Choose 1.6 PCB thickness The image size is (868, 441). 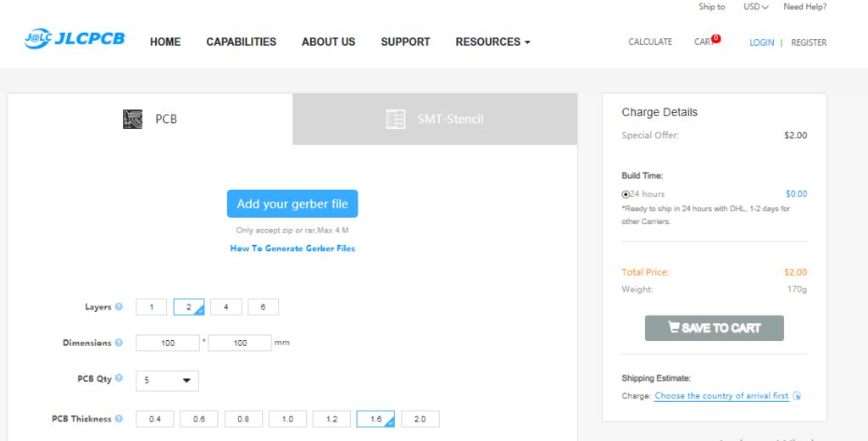(376, 419)
